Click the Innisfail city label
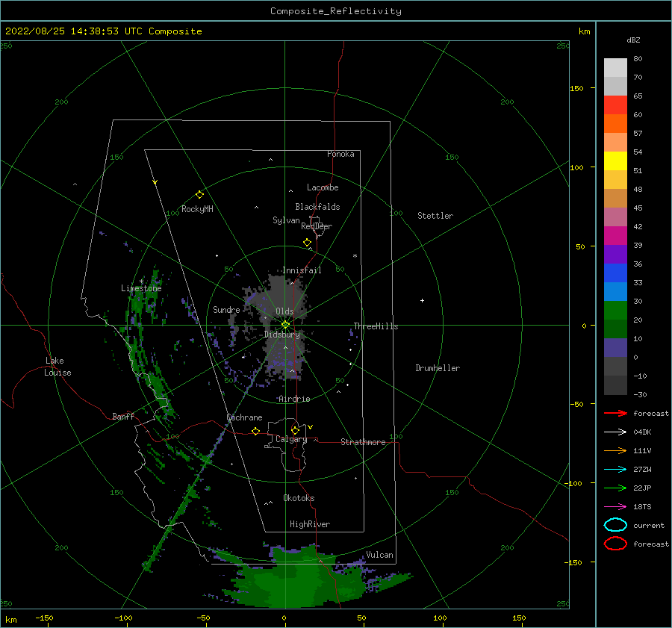Screen dimensions: 672x628 pyautogui.click(x=302, y=270)
